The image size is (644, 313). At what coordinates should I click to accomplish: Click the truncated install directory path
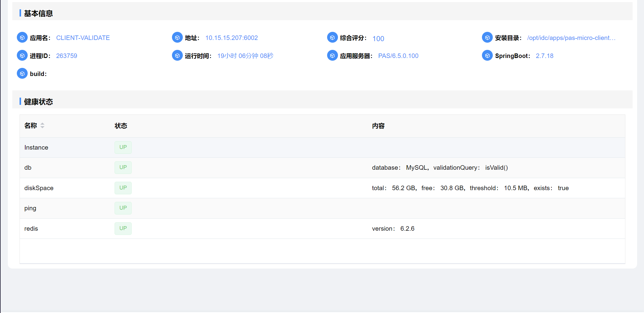(x=571, y=38)
